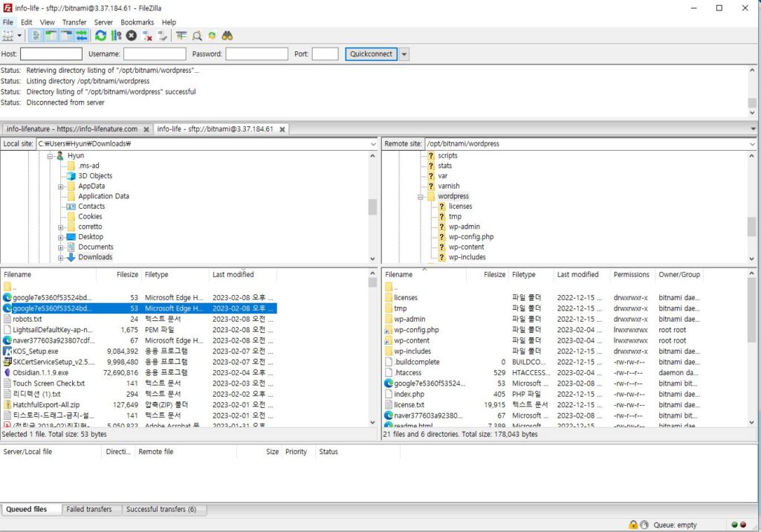
Task: Open the Remote site path dropdown
Action: tap(752, 144)
